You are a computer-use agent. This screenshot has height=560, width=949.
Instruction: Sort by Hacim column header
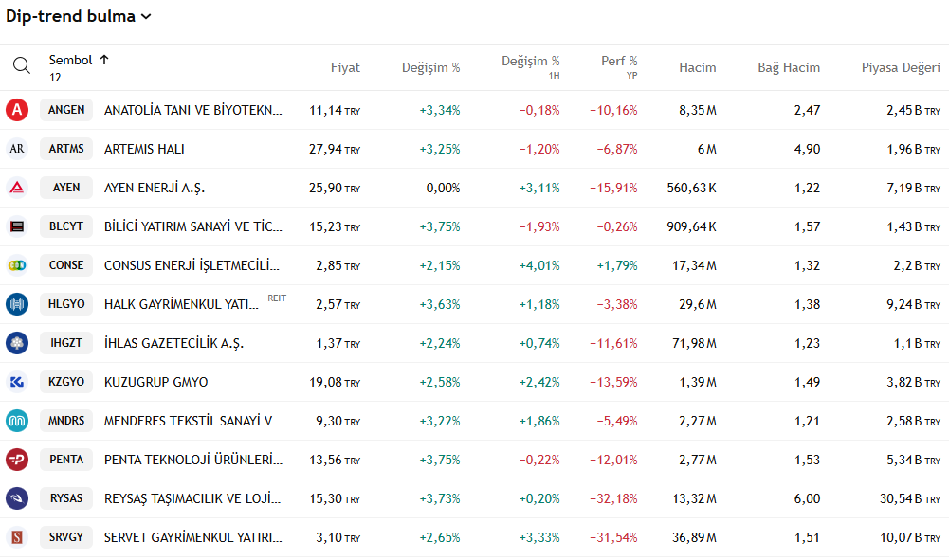pyautogui.click(x=697, y=67)
